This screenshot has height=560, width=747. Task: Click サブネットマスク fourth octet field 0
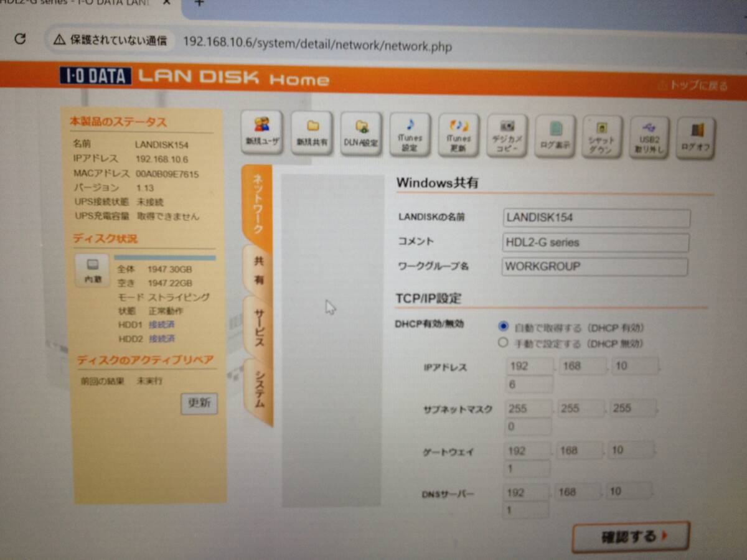tap(529, 427)
